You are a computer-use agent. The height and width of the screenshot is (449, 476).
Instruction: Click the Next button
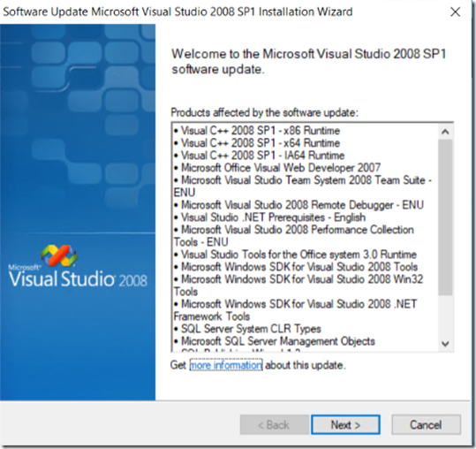pyautogui.click(x=345, y=425)
